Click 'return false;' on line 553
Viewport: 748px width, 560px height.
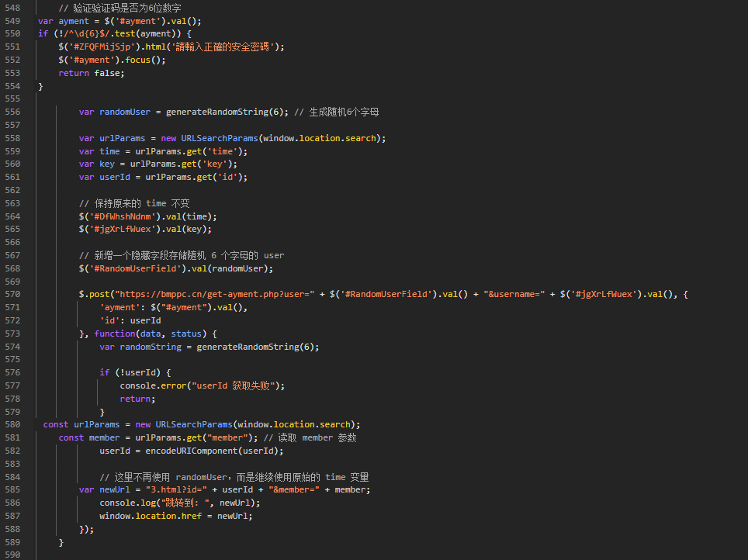pyautogui.click(x=91, y=73)
